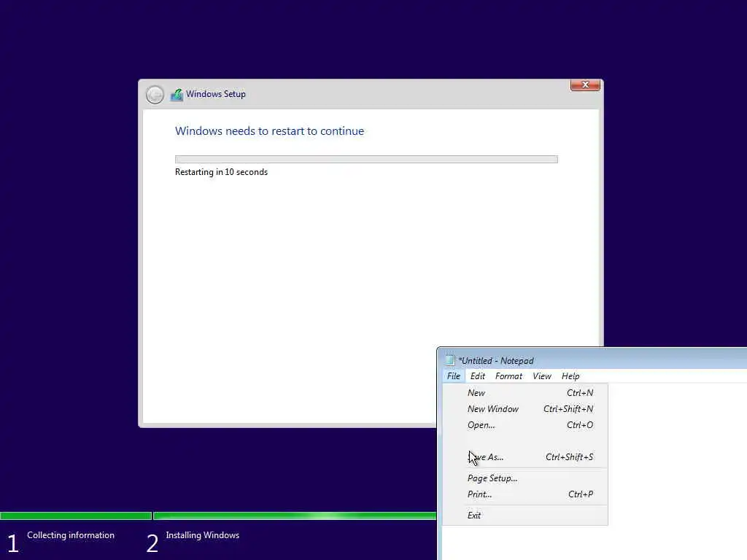
Task: Click the 'Collecting information' step label
Action: click(x=71, y=535)
